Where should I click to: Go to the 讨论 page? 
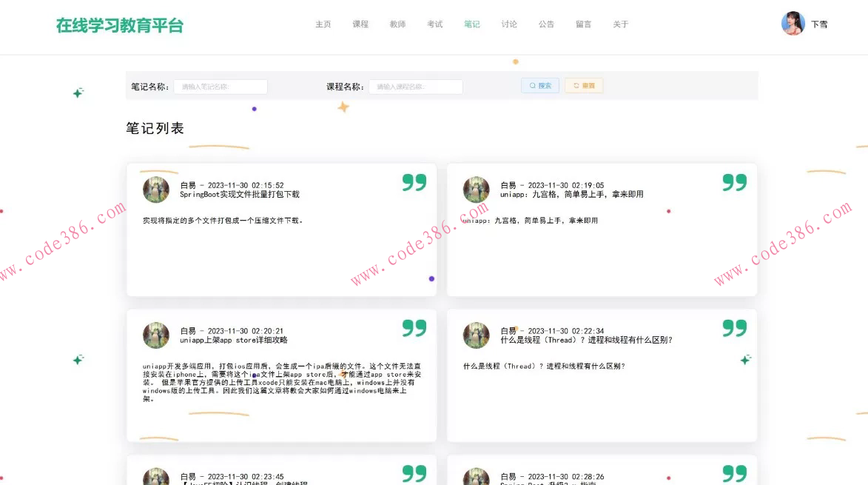tap(509, 24)
